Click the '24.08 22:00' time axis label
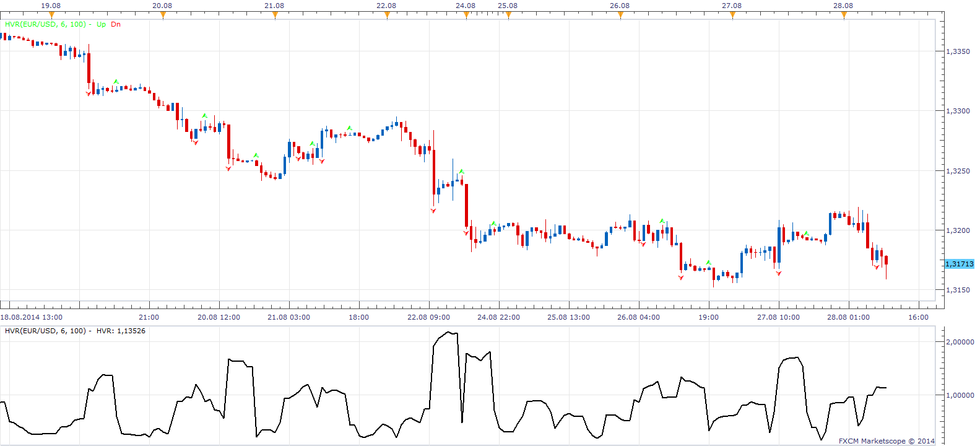980x446 pixels. [498, 317]
